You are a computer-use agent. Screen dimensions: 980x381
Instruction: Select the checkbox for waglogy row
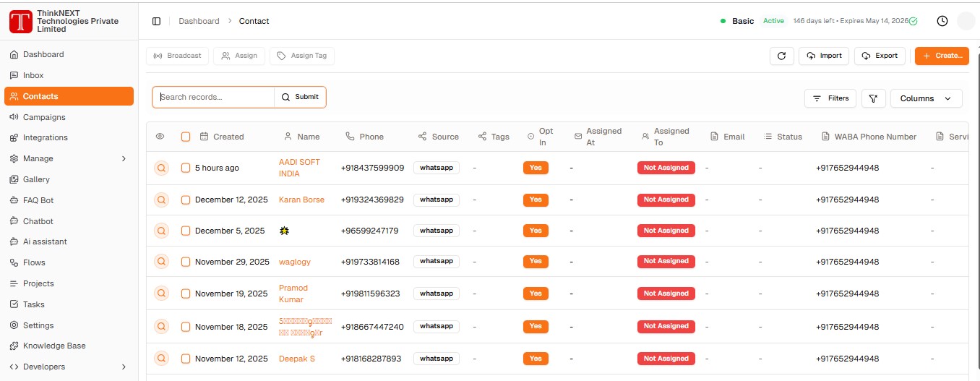click(x=186, y=262)
